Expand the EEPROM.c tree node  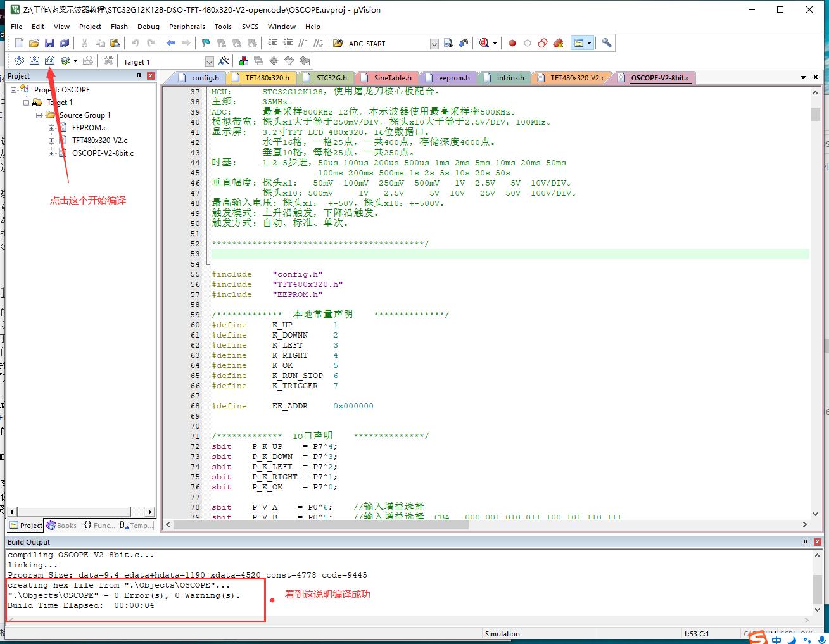51,128
